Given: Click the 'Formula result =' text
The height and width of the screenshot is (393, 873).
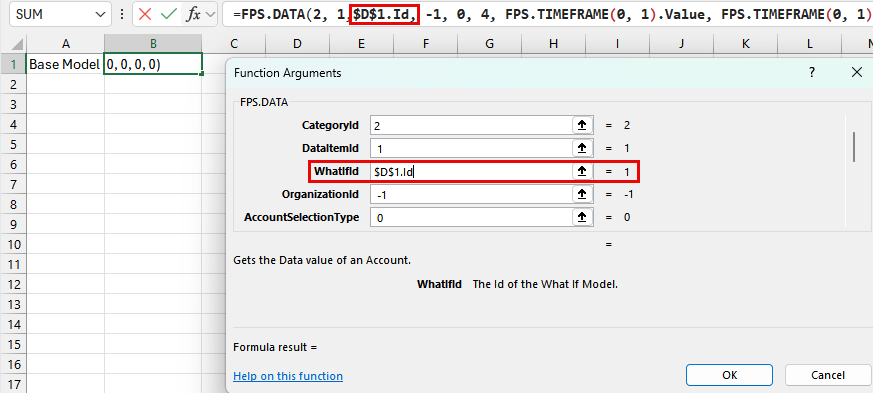Looking at the screenshot, I should (275, 347).
